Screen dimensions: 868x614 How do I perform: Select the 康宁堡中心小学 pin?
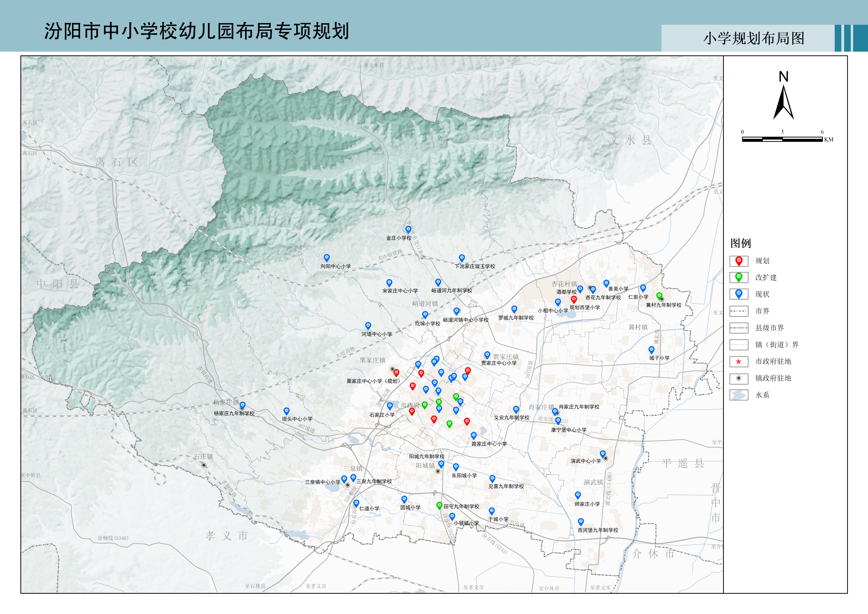pyautogui.click(x=558, y=421)
